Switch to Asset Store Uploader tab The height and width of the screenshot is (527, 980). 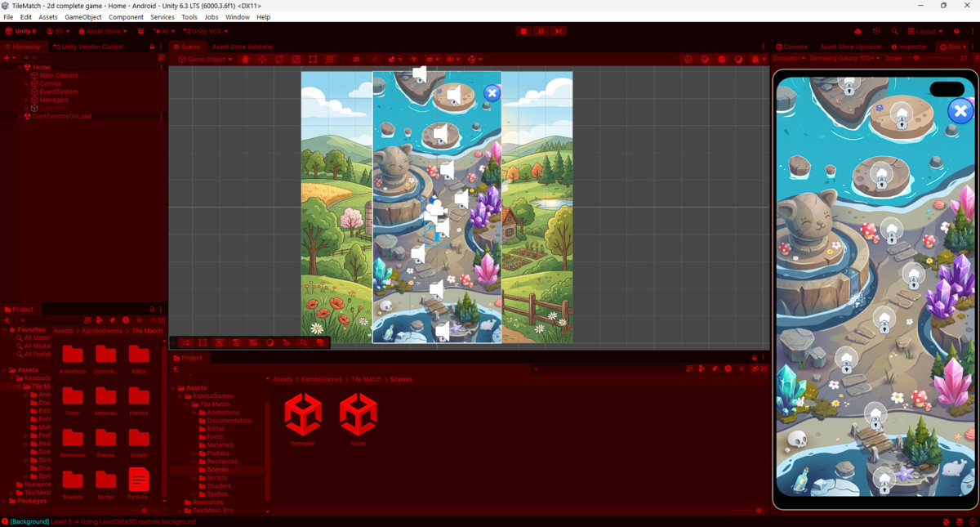pyautogui.click(x=849, y=47)
